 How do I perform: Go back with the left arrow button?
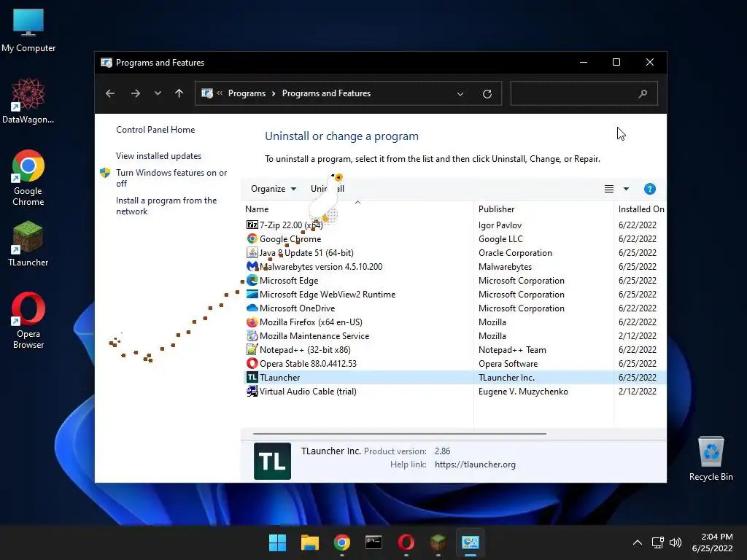[x=110, y=93]
